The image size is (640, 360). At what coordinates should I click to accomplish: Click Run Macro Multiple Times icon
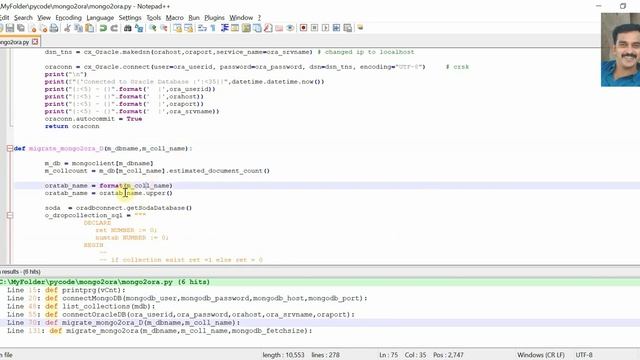coord(336,28)
